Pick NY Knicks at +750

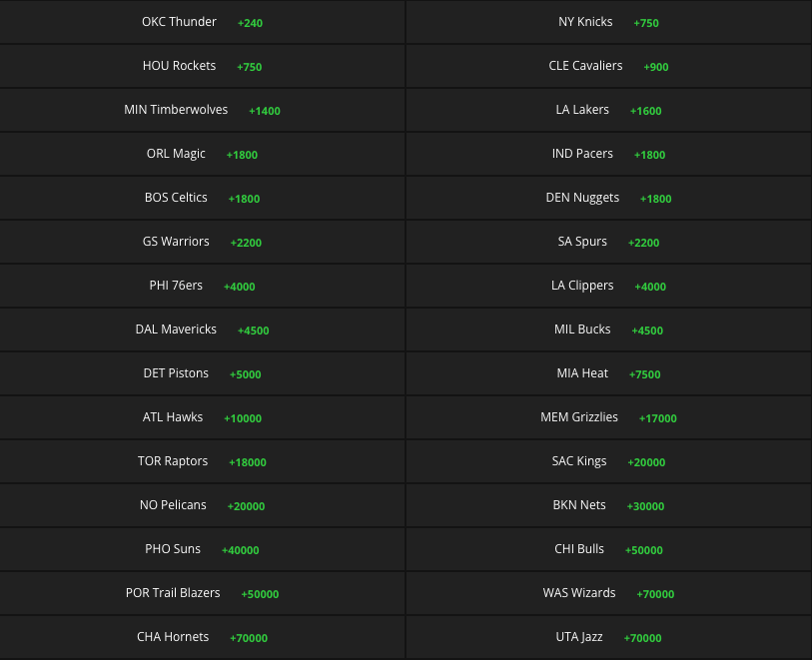point(608,22)
